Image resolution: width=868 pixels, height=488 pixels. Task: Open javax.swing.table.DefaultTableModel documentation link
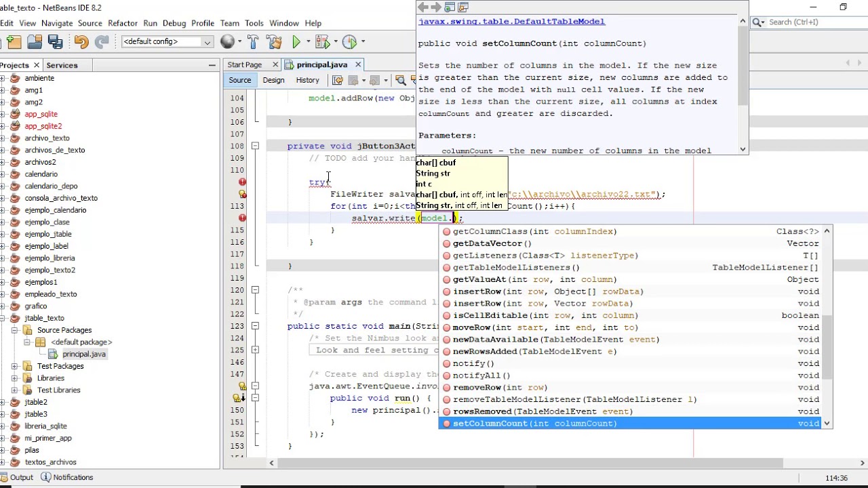click(x=511, y=22)
